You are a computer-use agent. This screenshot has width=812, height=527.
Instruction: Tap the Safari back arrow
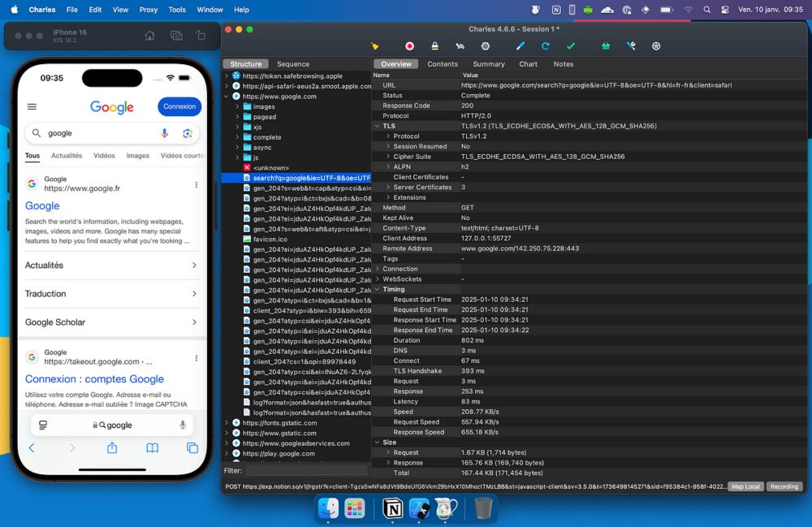pyautogui.click(x=32, y=447)
